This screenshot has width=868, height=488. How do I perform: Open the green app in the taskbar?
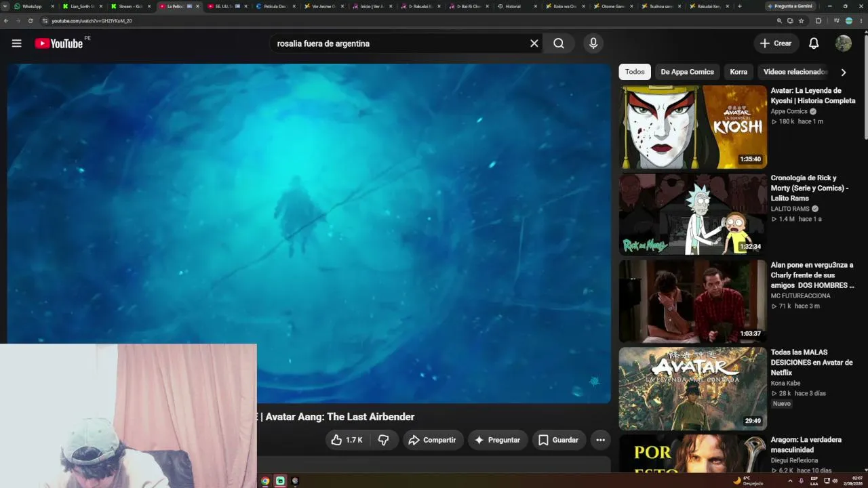pos(280,481)
